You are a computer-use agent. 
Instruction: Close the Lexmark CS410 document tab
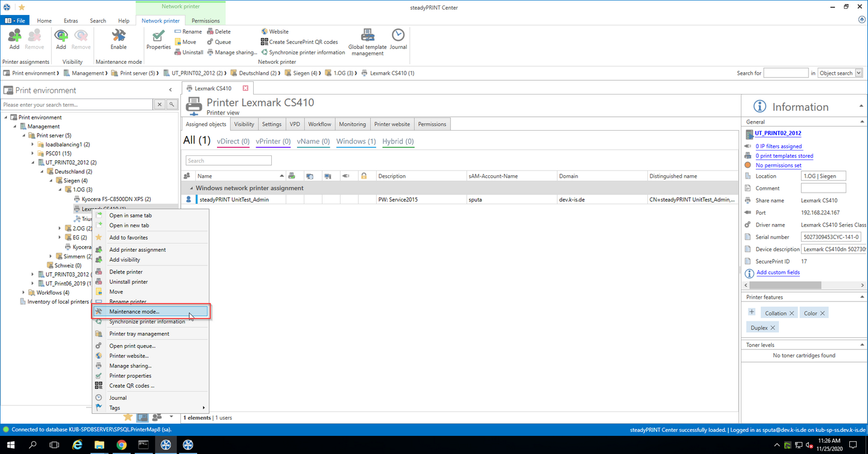point(245,88)
